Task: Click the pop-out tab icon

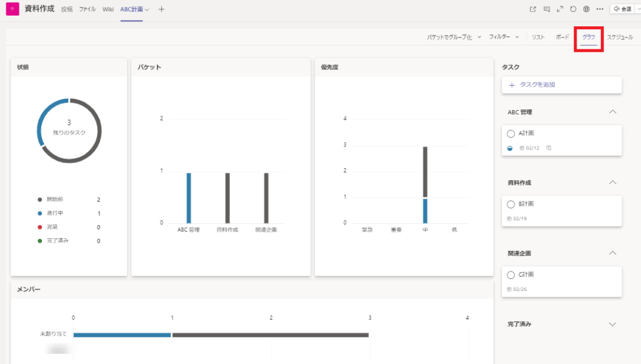Action: [x=533, y=9]
